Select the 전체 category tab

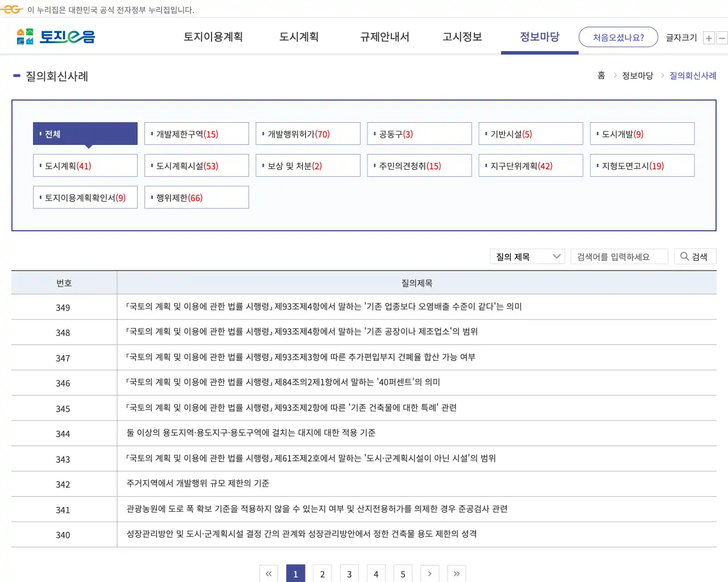[x=85, y=134]
